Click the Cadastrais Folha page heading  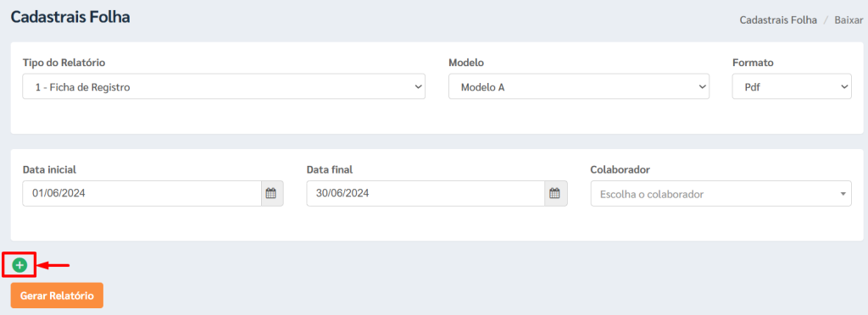[x=70, y=17]
